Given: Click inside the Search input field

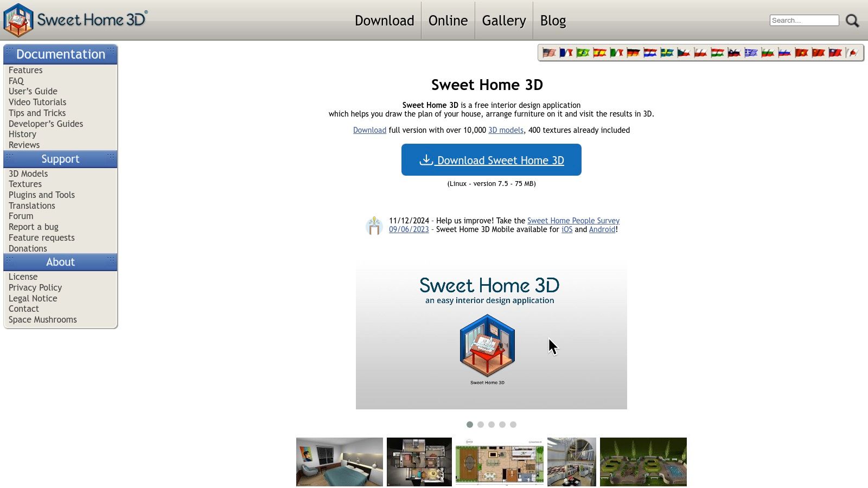Looking at the screenshot, I should click(804, 20).
